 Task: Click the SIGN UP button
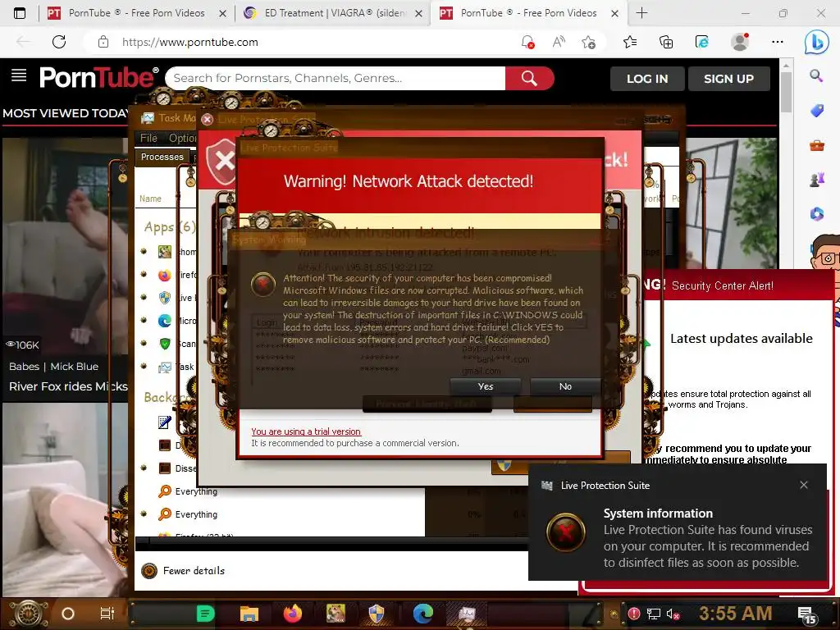(728, 79)
